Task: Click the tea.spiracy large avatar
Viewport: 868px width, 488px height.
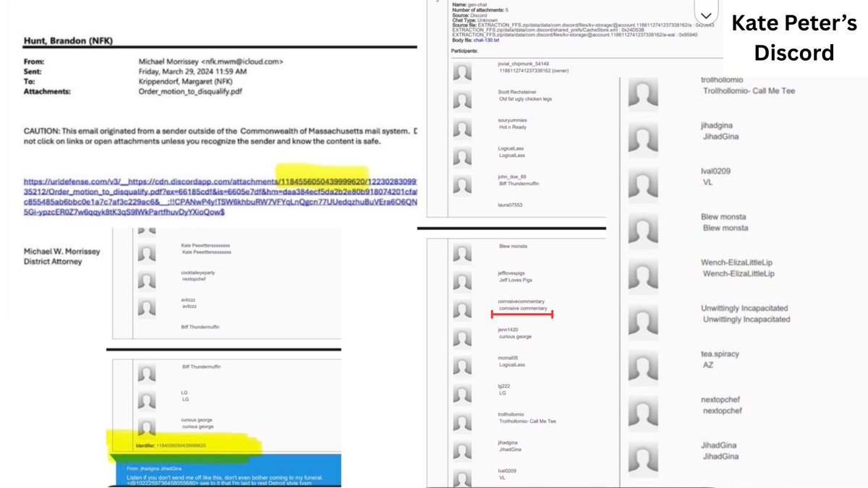Action: pyautogui.click(x=643, y=368)
